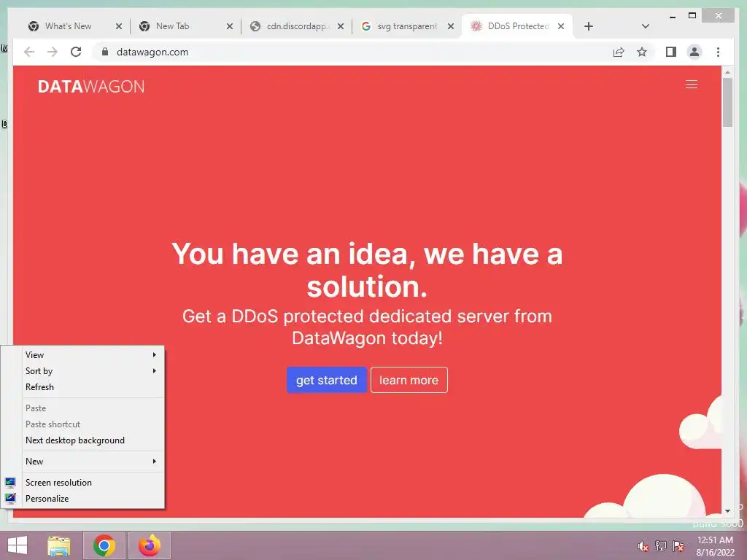Open the Chrome profile avatar
Screen dimensions: 747x560
click(x=694, y=52)
